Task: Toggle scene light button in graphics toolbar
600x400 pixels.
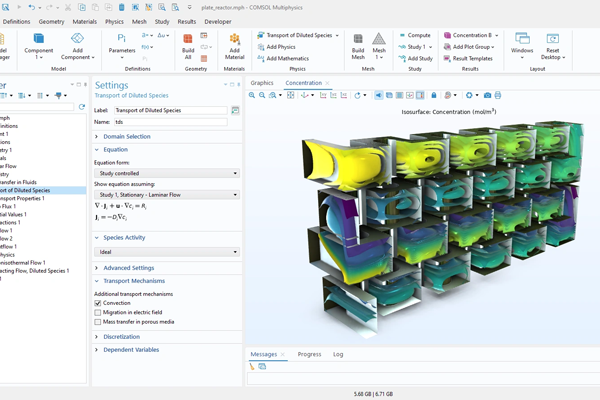Action: (x=379, y=95)
